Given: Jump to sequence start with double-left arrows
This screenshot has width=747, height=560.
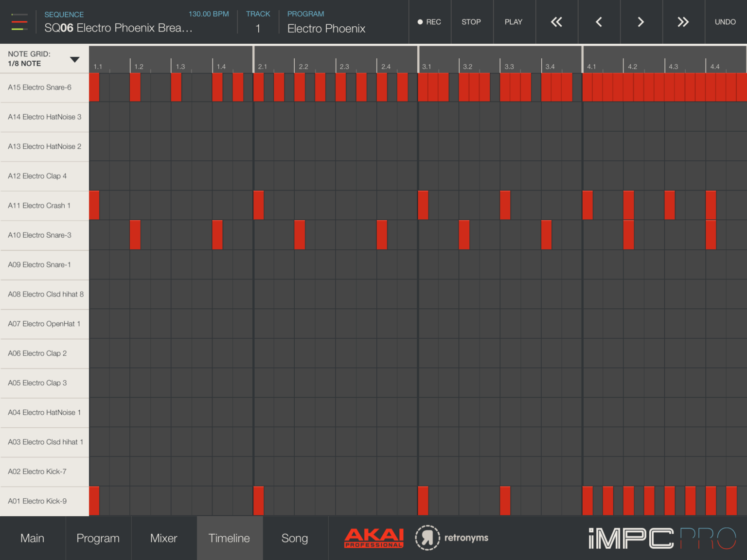Looking at the screenshot, I should tap(556, 22).
